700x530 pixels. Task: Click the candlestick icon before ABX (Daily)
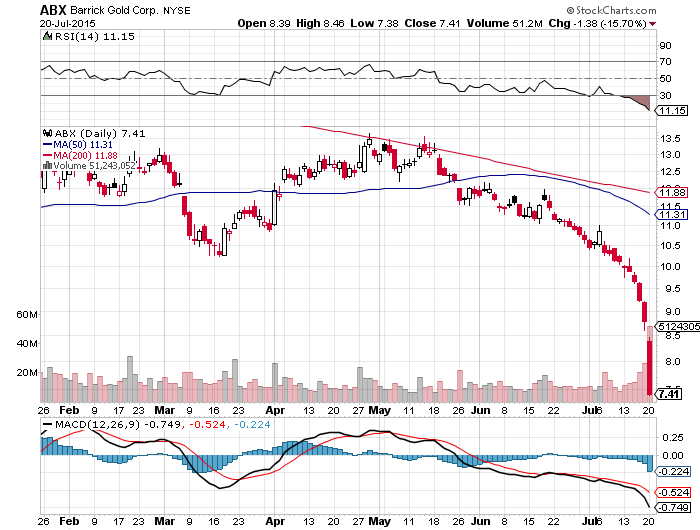click(x=47, y=133)
